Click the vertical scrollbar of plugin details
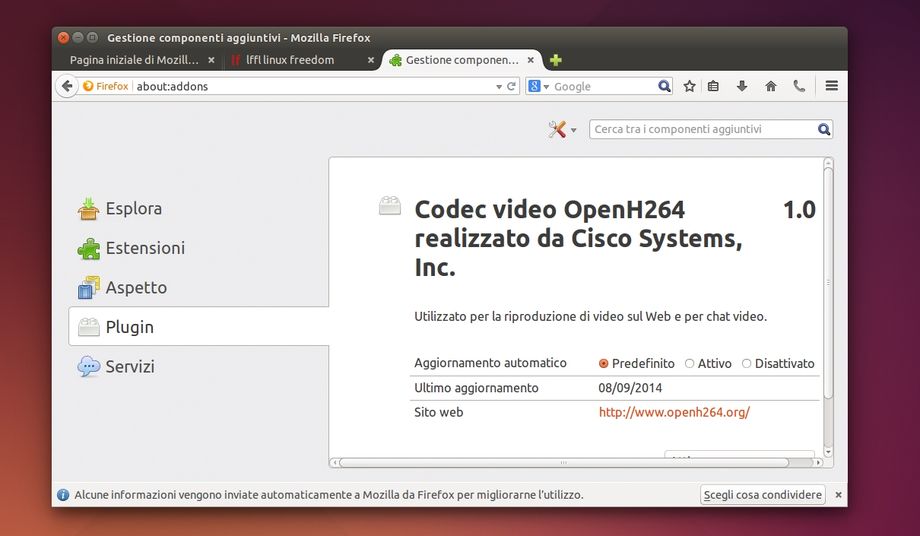The width and height of the screenshot is (920, 536). point(828,284)
